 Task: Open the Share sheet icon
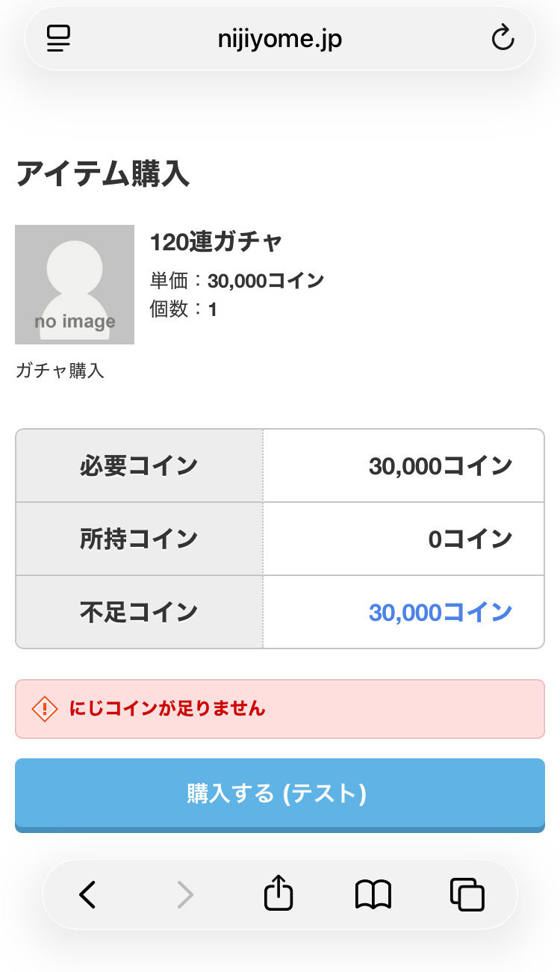[279, 894]
